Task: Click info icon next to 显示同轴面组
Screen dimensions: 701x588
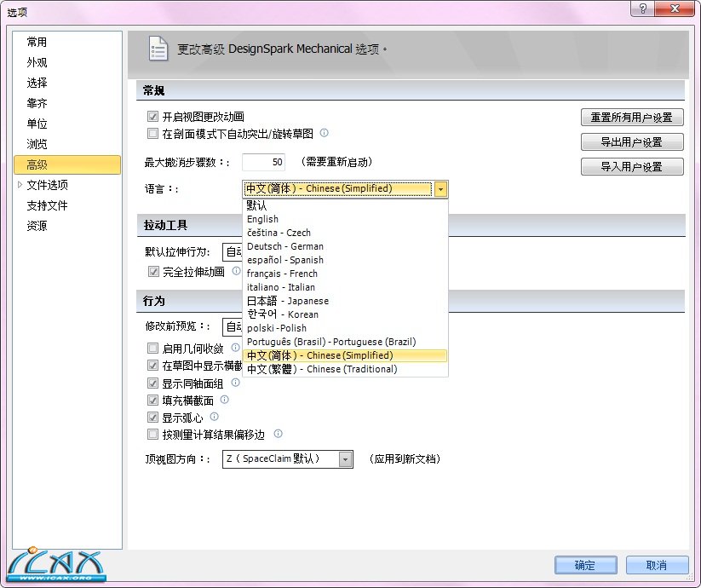Action: click(x=235, y=383)
